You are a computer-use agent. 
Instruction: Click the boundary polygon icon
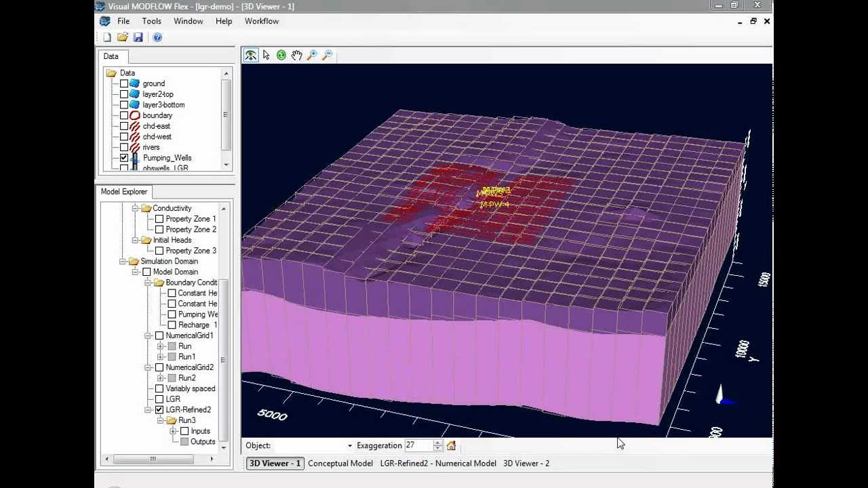[134, 115]
